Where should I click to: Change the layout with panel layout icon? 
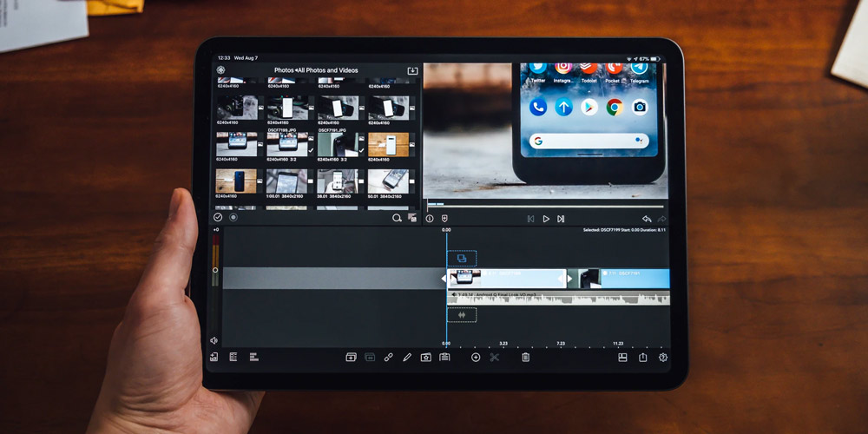(x=622, y=357)
